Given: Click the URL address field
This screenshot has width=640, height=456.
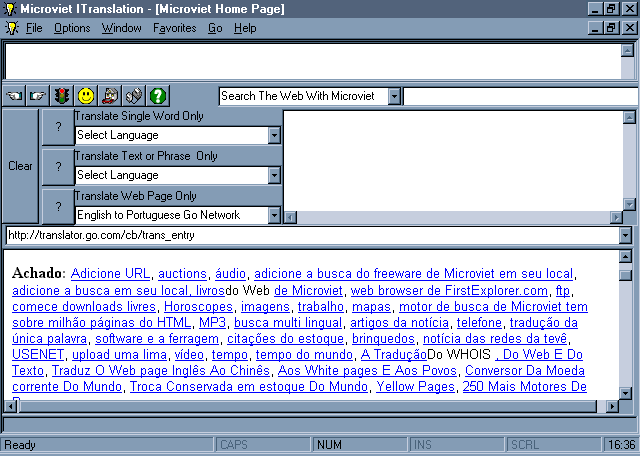Looking at the screenshot, I should coord(310,236).
